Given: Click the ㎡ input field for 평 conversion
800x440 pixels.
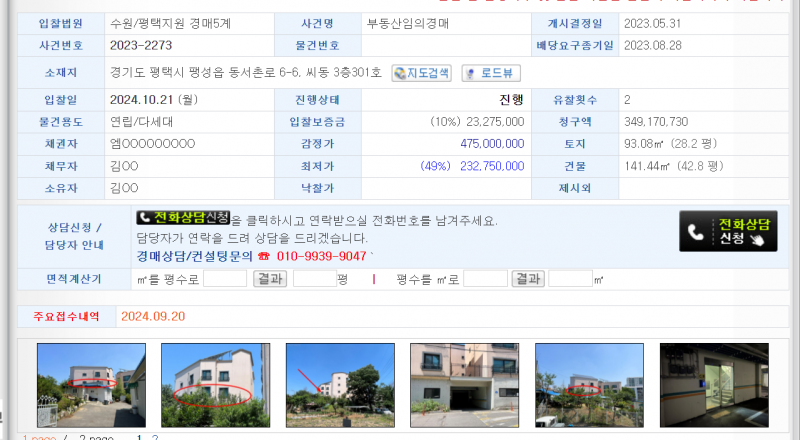Looking at the screenshot, I should [x=224, y=279].
